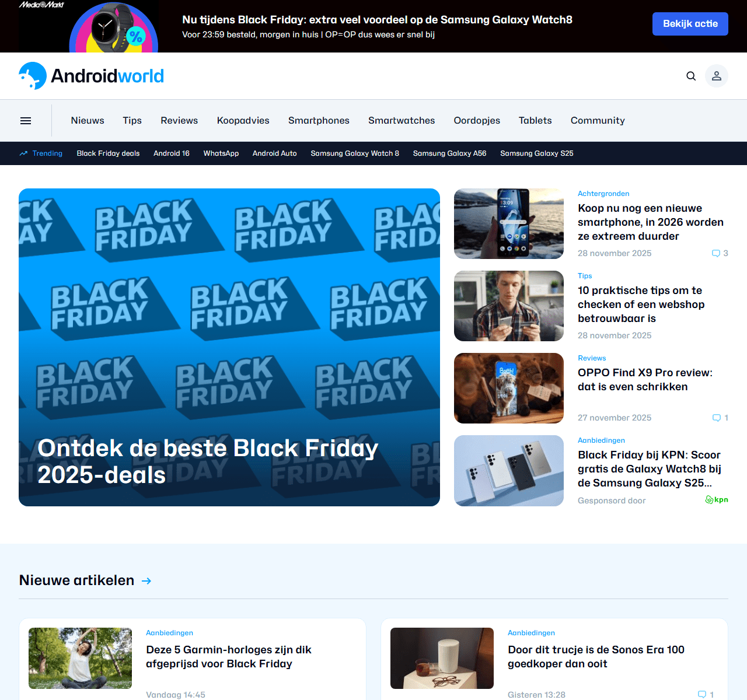Image resolution: width=747 pixels, height=700 pixels.
Task: Open the hamburger menu icon
Action: [26, 121]
